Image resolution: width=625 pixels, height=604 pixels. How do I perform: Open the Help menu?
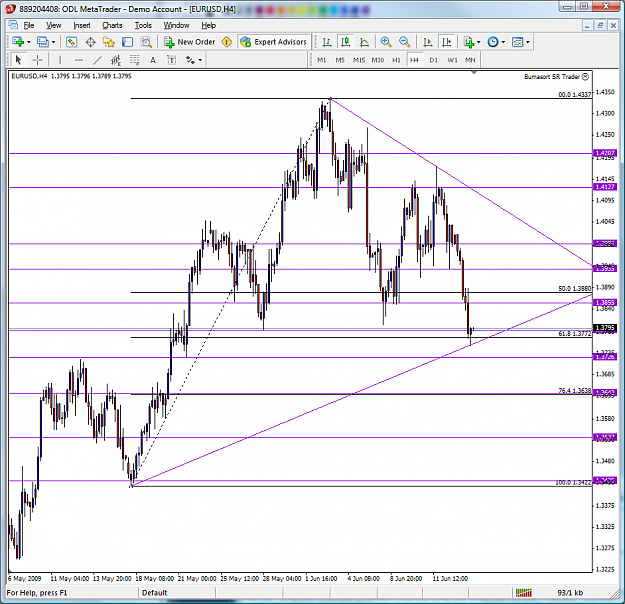click(x=208, y=26)
